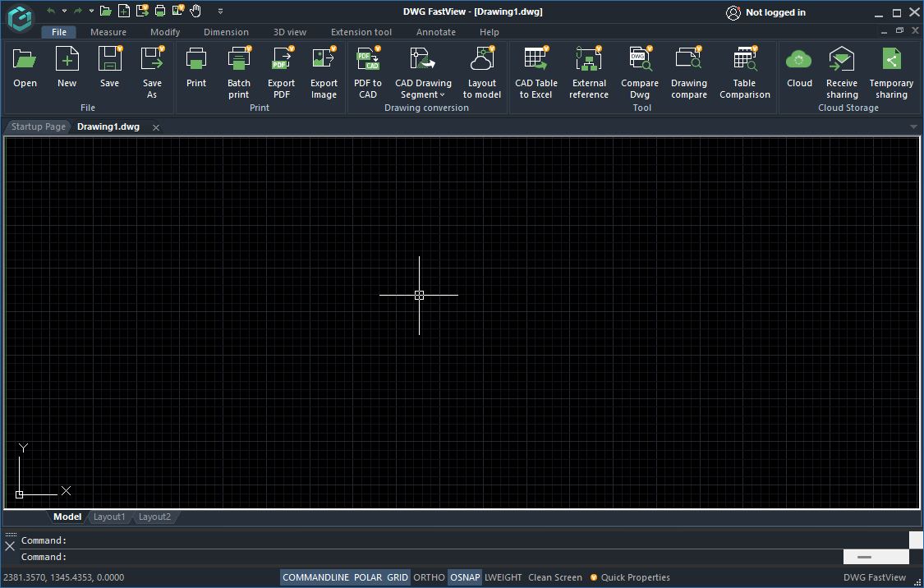Open the 3D view ribbon tab

pyautogui.click(x=290, y=32)
